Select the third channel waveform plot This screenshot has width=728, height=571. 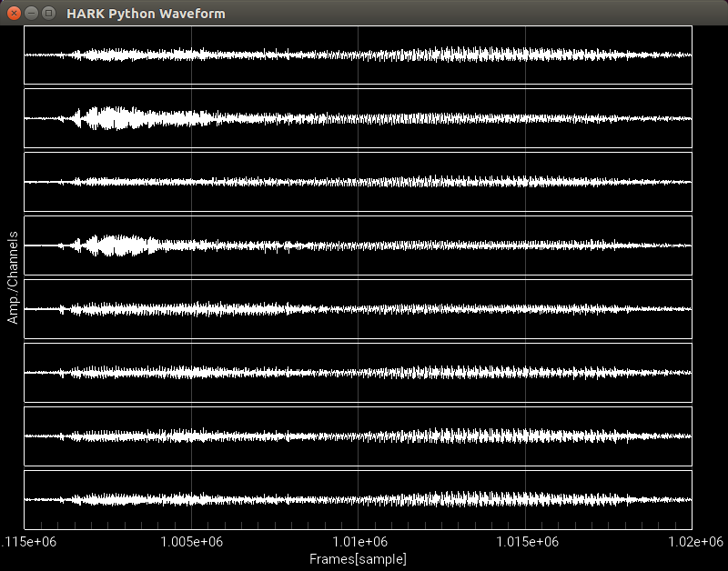[358, 182]
